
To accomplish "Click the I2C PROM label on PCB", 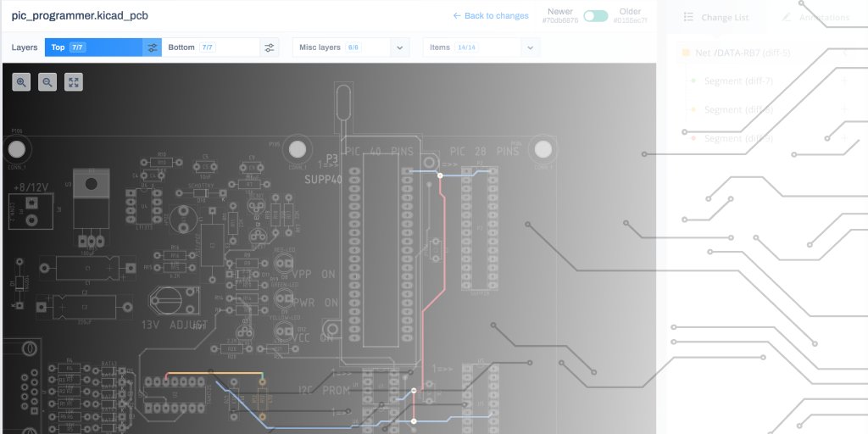I will 324,390.
